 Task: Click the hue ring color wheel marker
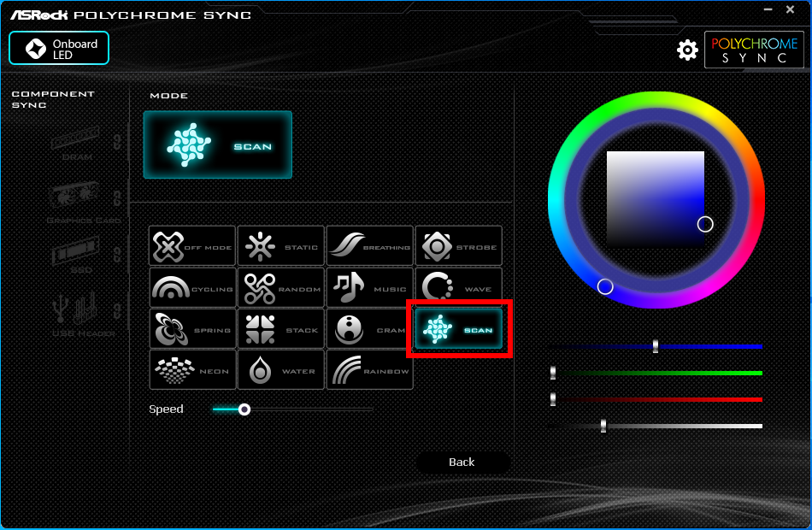605,286
